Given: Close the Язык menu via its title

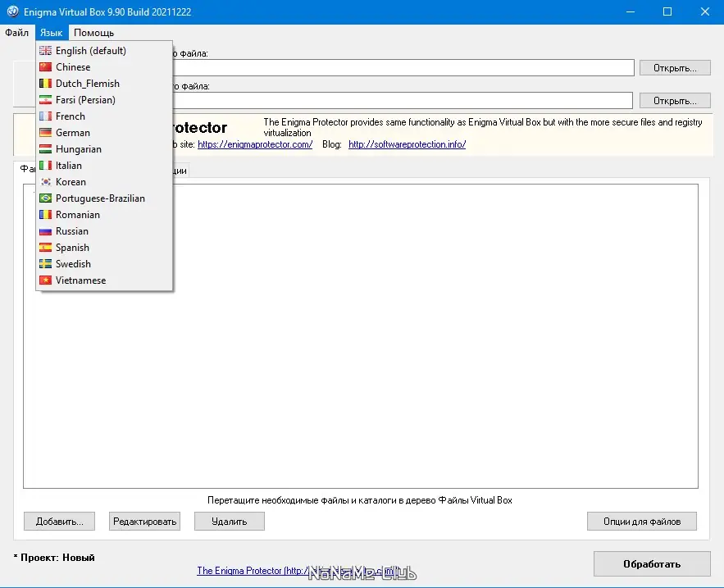Looking at the screenshot, I should (52, 33).
